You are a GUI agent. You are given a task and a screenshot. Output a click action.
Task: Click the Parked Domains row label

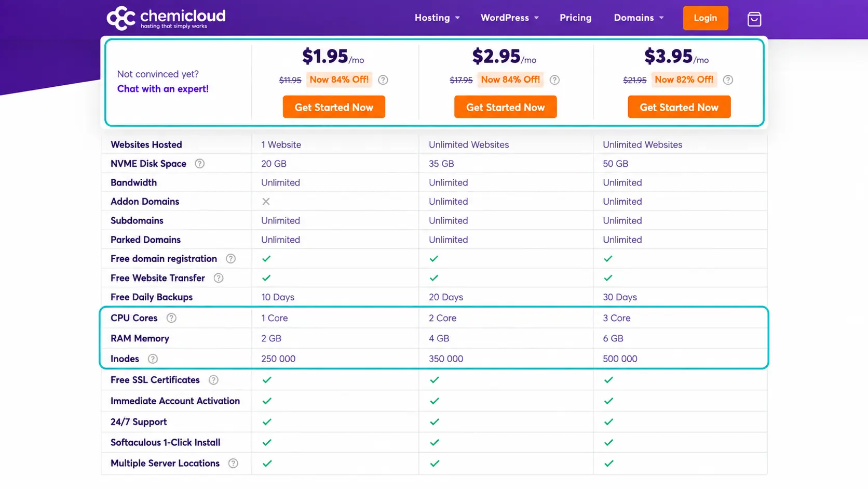click(145, 240)
